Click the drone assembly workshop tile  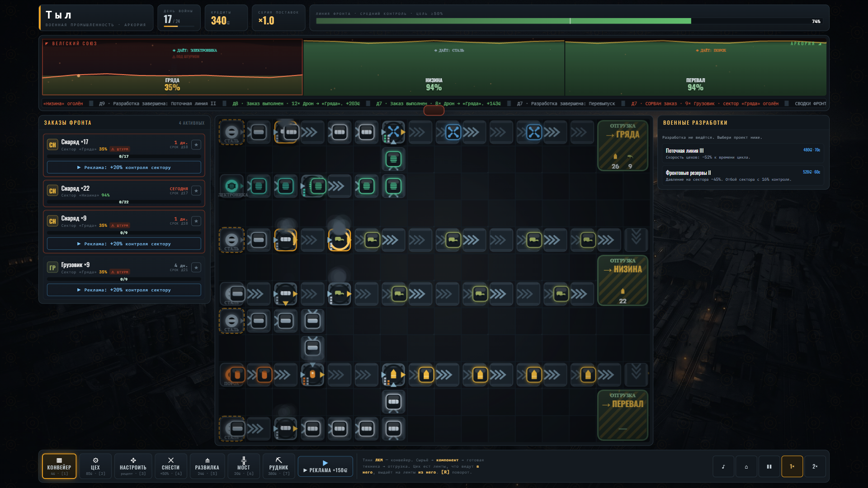click(393, 132)
